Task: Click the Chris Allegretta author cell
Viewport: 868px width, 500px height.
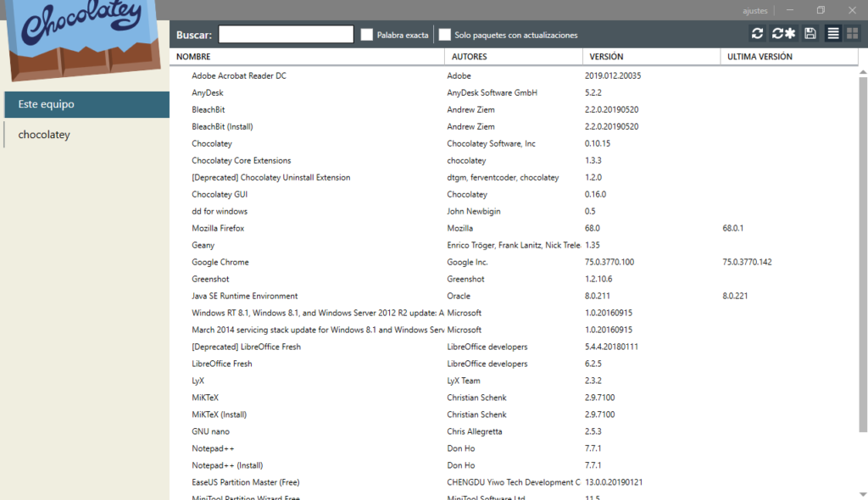Action: [475, 431]
